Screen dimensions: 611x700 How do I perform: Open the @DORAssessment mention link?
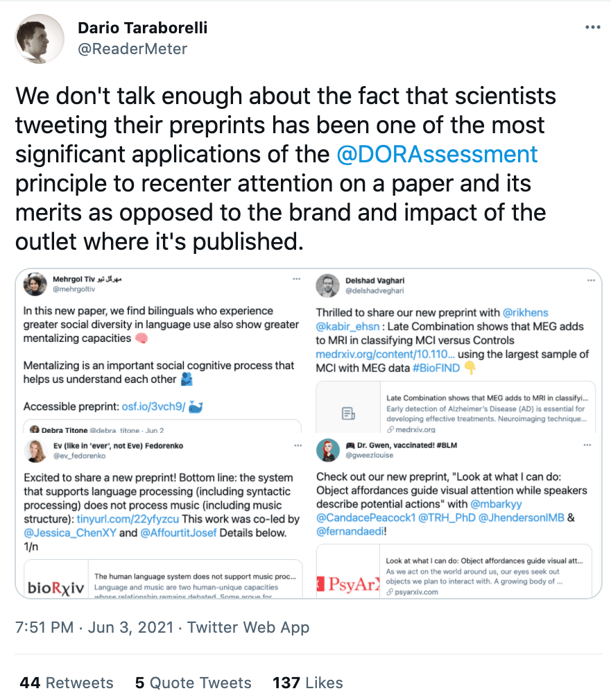pos(436,153)
